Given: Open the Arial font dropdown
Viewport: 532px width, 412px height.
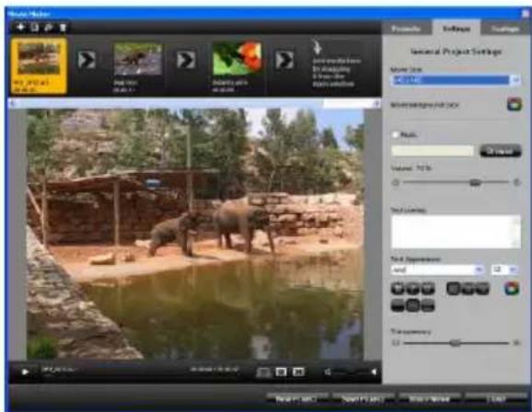Looking at the screenshot, I should tap(437, 269).
